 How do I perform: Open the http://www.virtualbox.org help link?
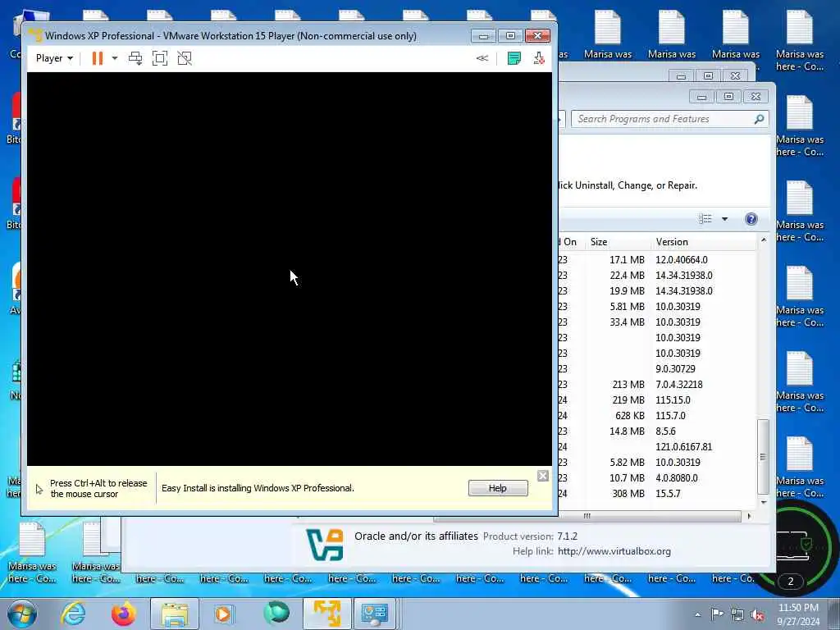(614, 551)
